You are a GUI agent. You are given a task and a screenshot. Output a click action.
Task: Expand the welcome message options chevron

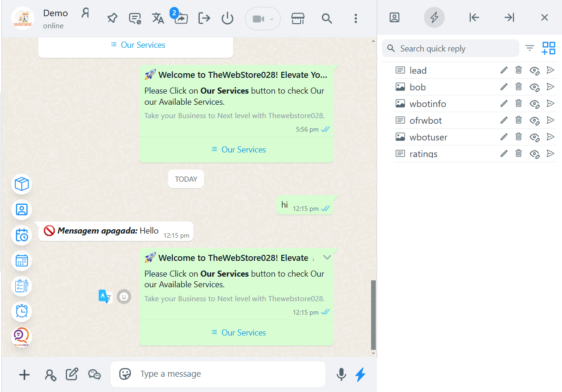pyautogui.click(x=327, y=257)
